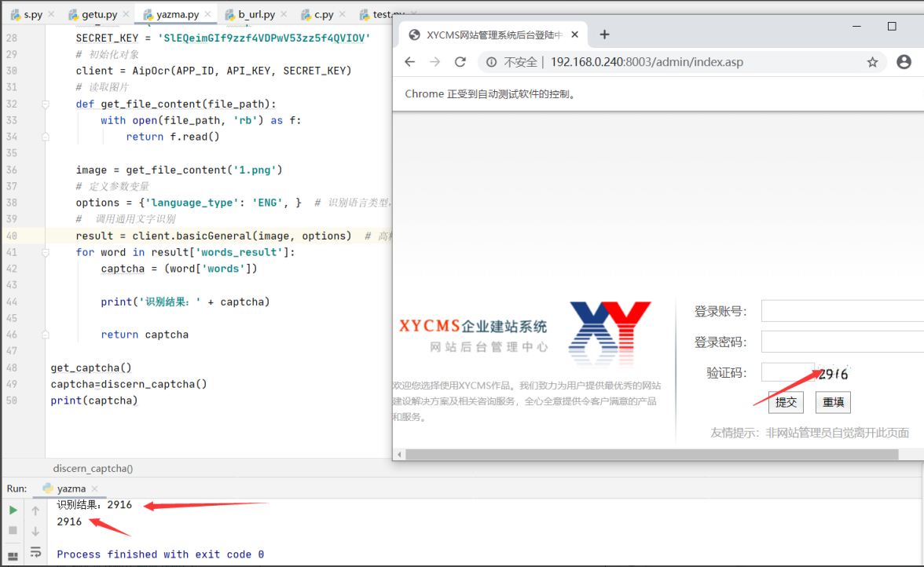Close the yazma run tab
924x567 pixels.
94,488
